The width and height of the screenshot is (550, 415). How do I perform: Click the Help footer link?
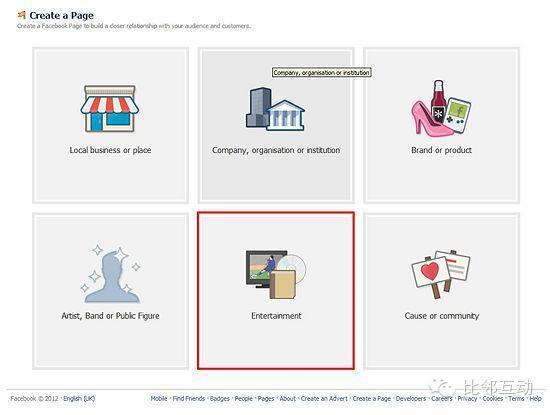(535, 399)
